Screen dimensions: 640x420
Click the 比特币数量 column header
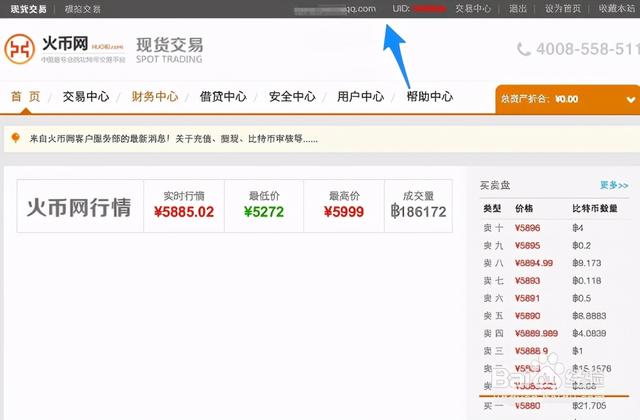tap(595, 209)
